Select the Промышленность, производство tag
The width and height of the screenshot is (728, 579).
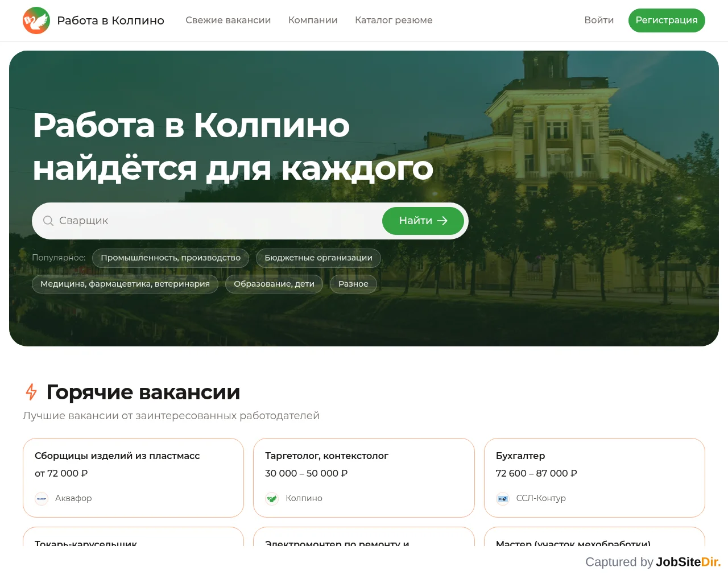(x=171, y=258)
